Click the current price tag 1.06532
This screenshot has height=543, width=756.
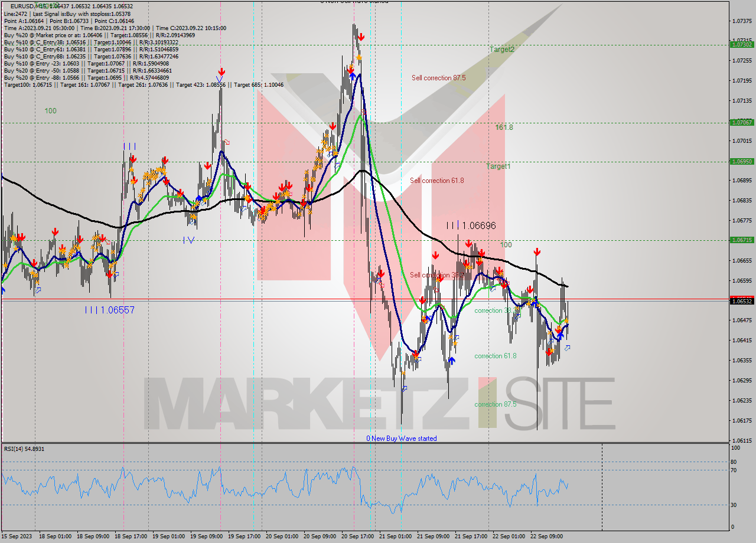tap(742, 301)
